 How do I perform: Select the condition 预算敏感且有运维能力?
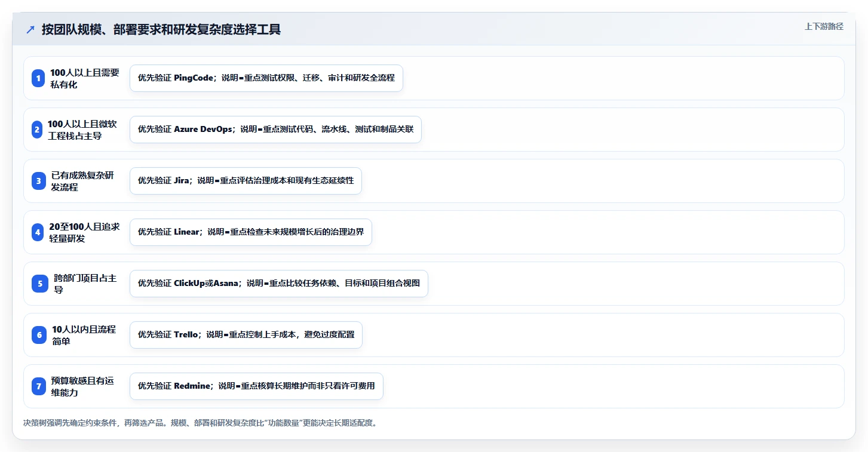pos(82,386)
